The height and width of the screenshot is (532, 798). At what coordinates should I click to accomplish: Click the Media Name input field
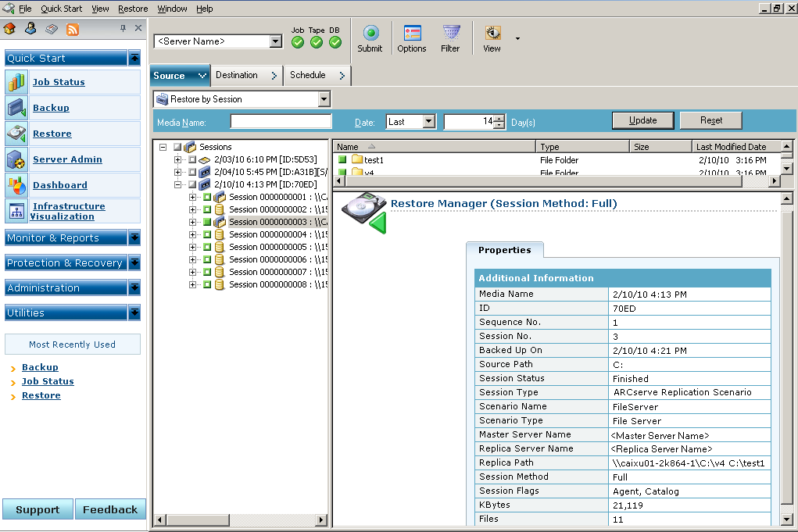point(281,122)
